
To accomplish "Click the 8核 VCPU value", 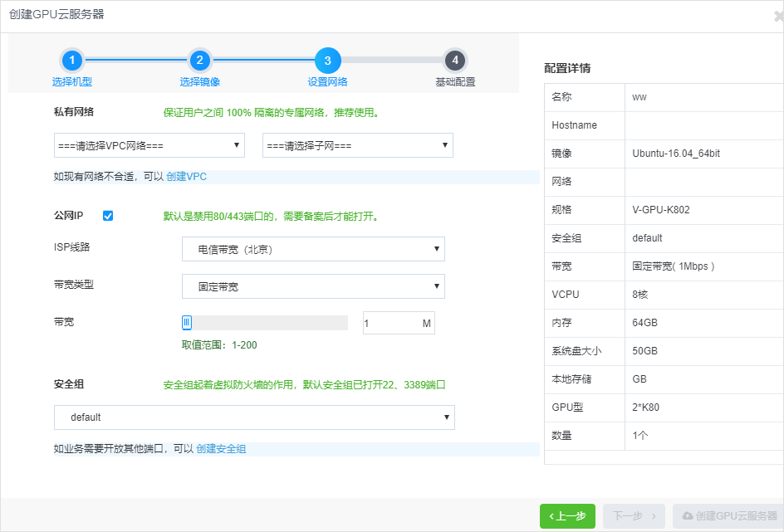I will coord(640,295).
